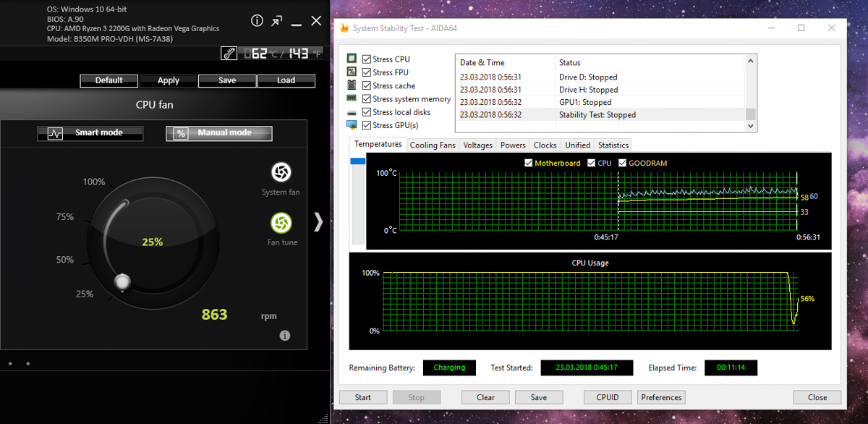This screenshot has height=424, width=868.
Task: Switch to Smart mode
Action: (x=90, y=133)
